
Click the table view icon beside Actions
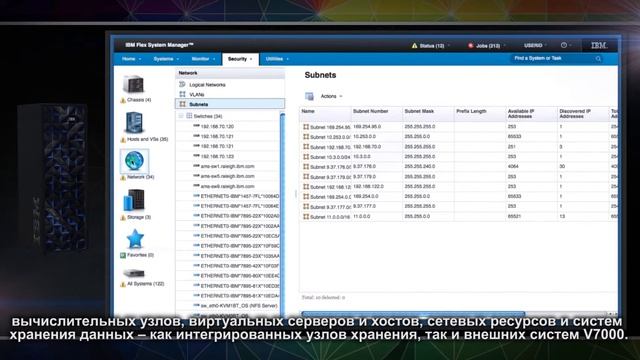coord(309,96)
